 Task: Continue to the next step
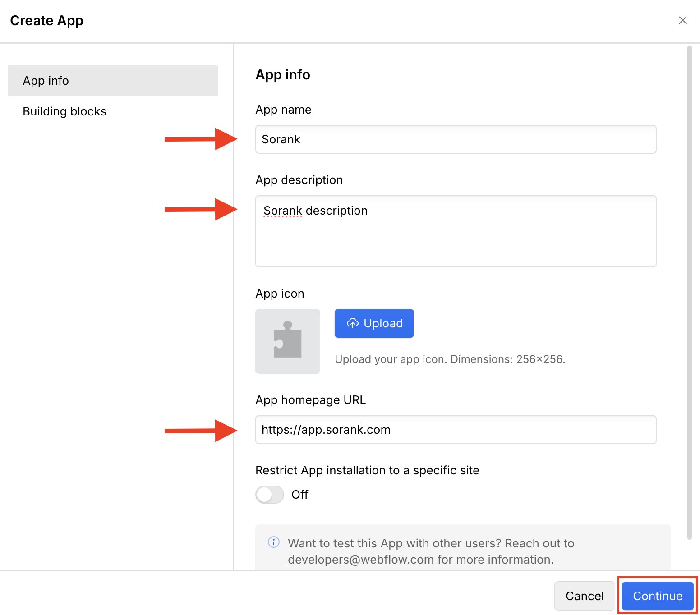pyautogui.click(x=658, y=596)
